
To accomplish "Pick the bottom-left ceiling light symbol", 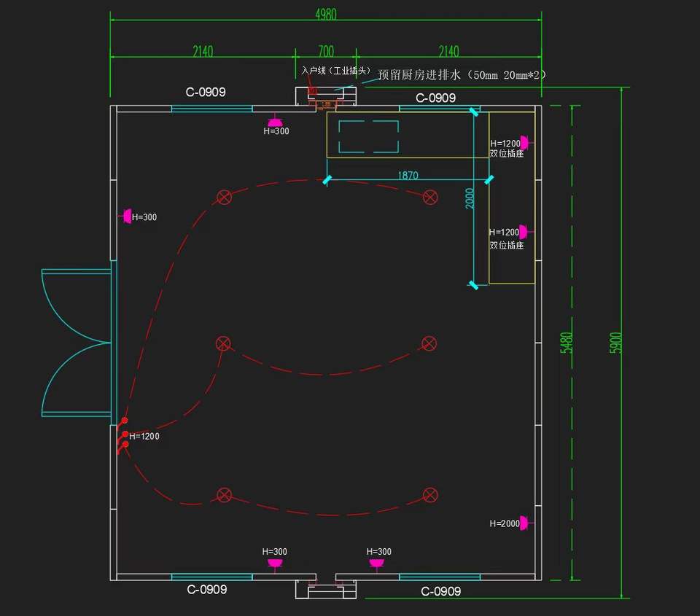I will point(224,495).
